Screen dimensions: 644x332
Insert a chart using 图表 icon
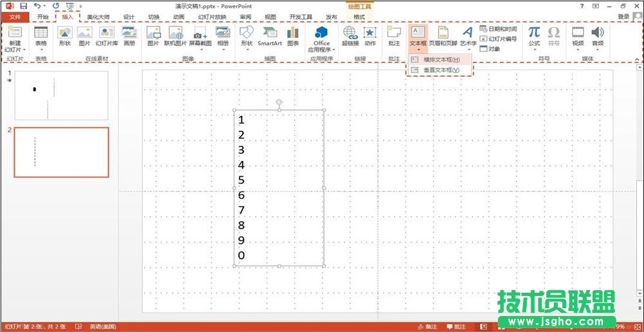pos(293,35)
